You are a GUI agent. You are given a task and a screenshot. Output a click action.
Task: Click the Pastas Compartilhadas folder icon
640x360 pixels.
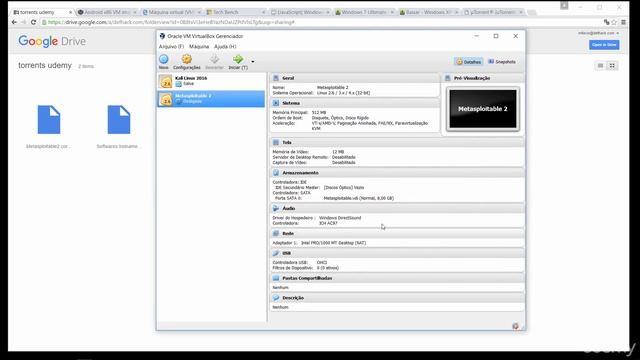(x=276, y=278)
